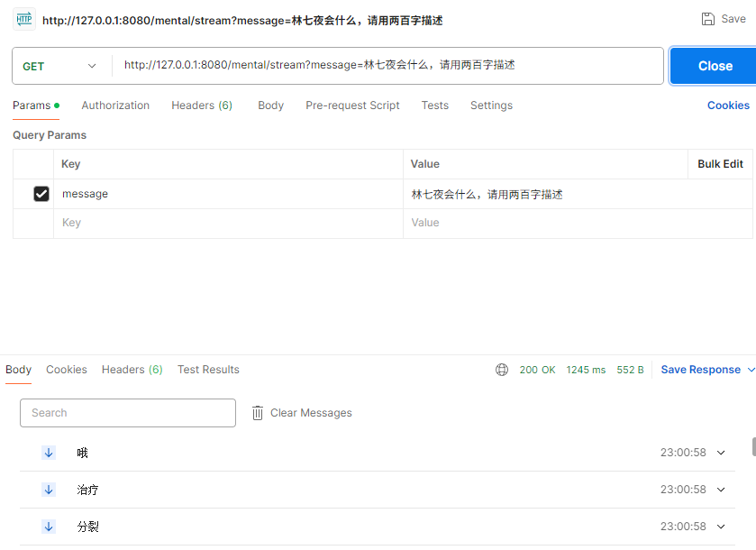756x550 pixels.
Task: Open the request Headers (6) tab
Action: (x=202, y=105)
